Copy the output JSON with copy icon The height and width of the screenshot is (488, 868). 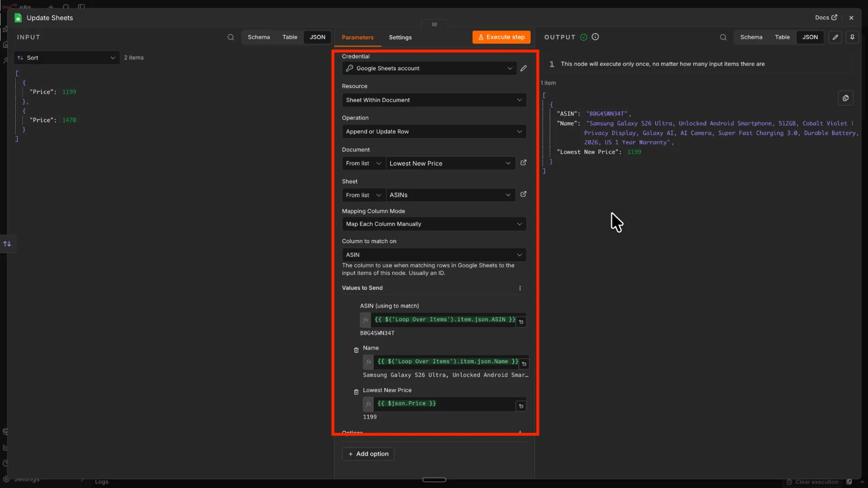coord(845,98)
